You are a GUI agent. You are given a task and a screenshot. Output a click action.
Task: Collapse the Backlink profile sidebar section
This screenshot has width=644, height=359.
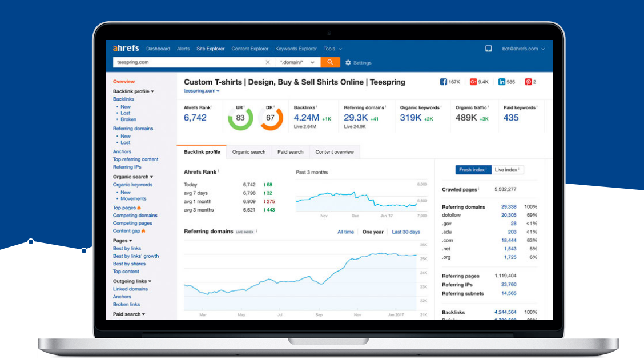134,91
